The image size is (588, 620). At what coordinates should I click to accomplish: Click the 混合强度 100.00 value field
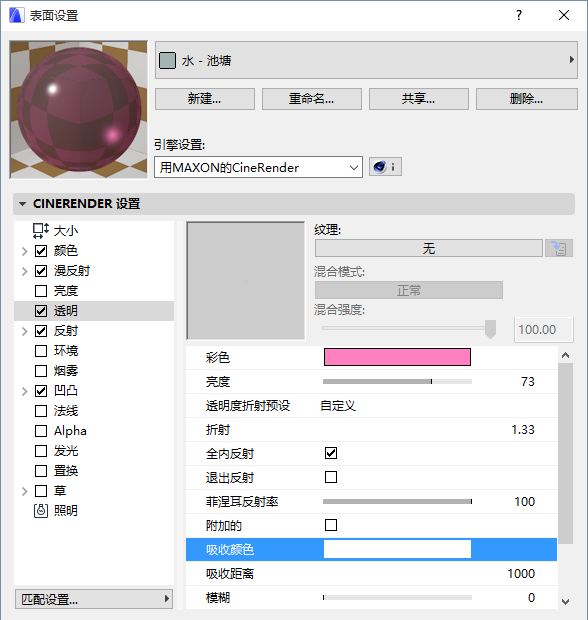pyautogui.click(x=544, y=329)
